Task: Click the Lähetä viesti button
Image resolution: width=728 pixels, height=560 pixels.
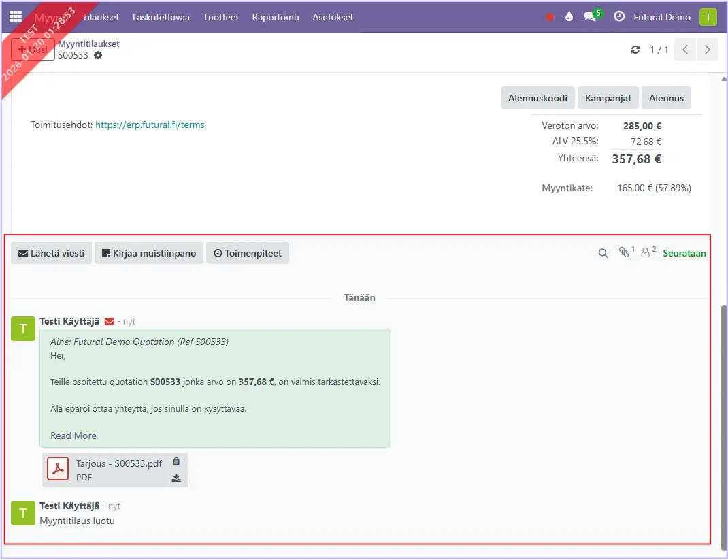Action: [52, 253]
